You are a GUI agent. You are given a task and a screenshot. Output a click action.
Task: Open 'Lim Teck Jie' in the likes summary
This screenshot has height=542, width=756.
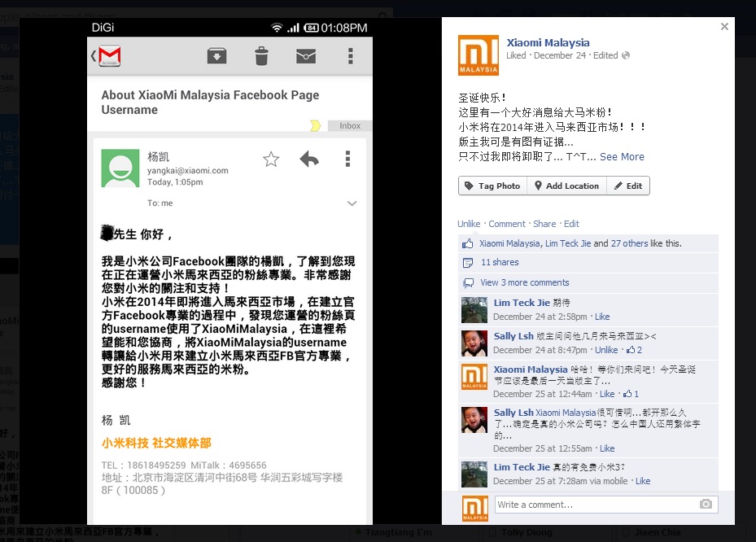[568, 243]
